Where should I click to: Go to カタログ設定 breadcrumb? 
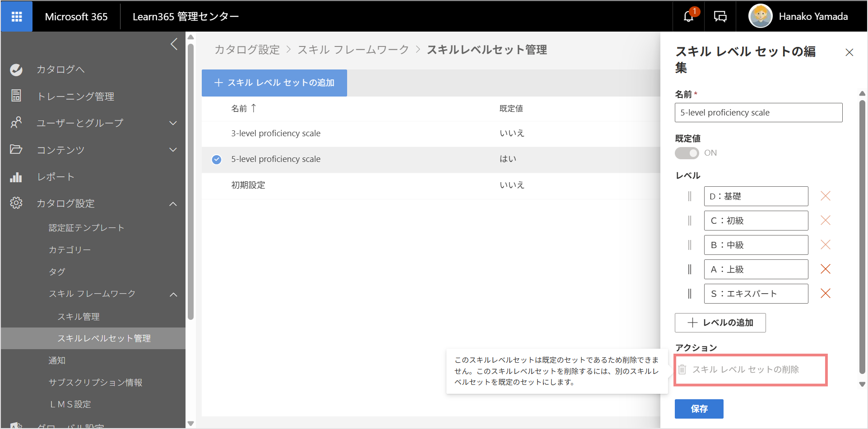point(247,50)
